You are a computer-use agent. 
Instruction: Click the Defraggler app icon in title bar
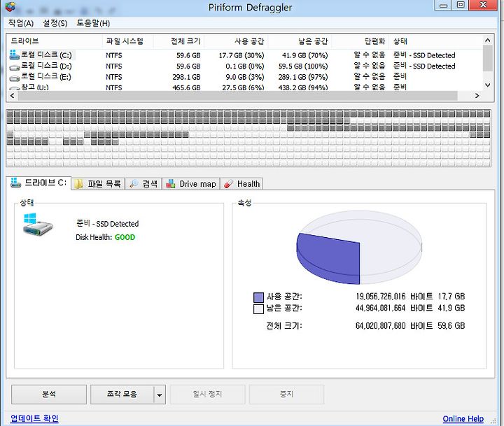pos(10,7)
